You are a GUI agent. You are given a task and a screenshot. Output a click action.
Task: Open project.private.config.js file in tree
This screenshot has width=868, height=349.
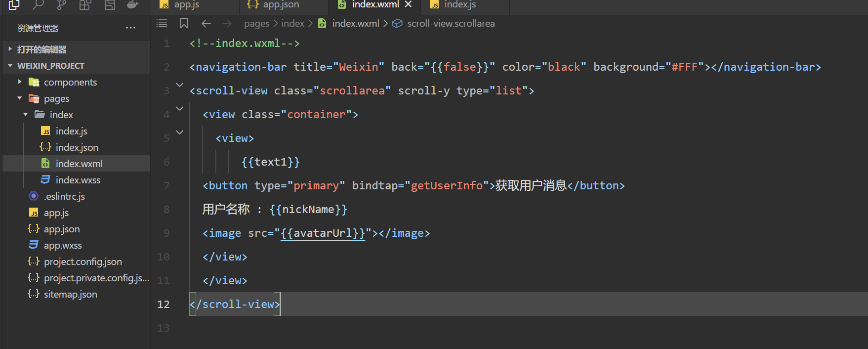[77, 278]
